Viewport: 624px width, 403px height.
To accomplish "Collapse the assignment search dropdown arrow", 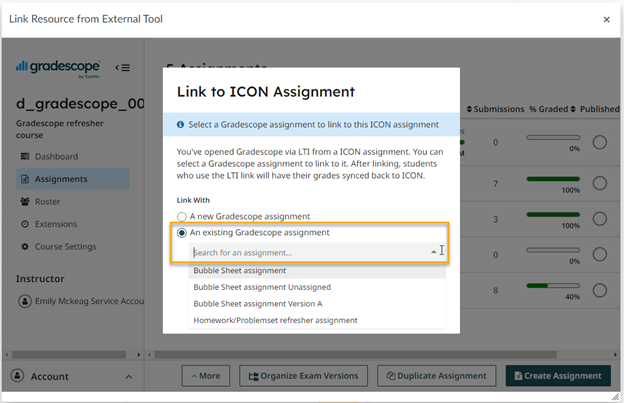I will pos(433,252).
